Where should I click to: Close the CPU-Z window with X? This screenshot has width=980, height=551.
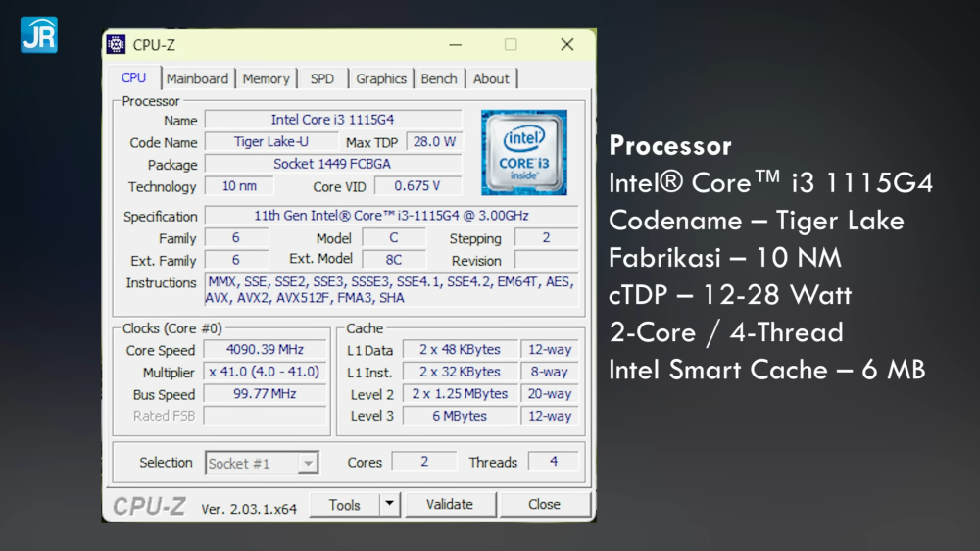(566, 45)
